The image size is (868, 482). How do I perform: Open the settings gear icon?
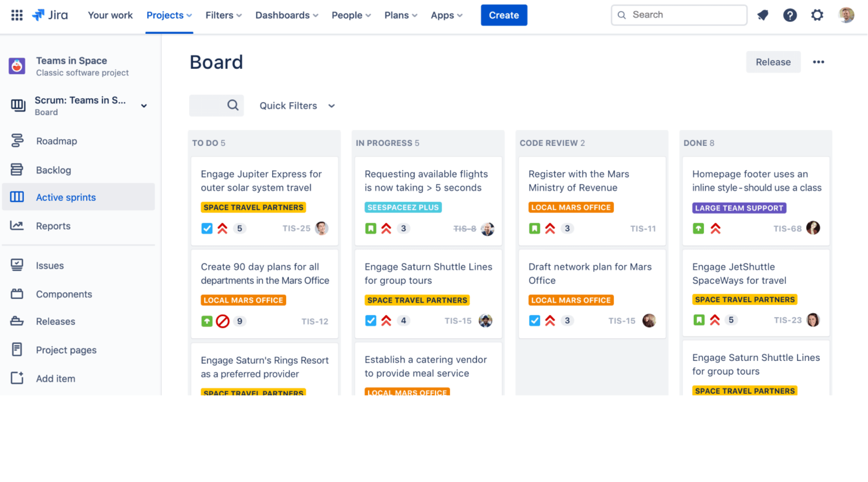(x=817, y=15)
